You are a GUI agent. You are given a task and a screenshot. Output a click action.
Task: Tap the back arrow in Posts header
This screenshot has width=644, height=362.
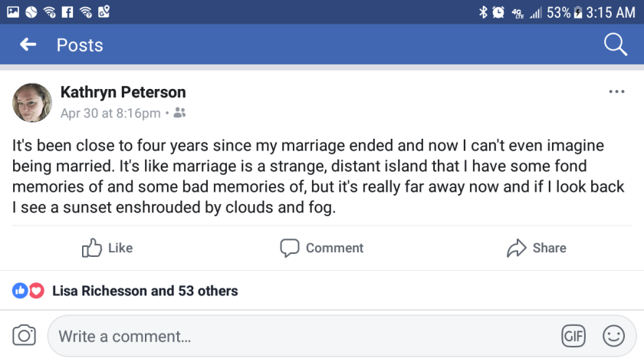click(28, 45)
